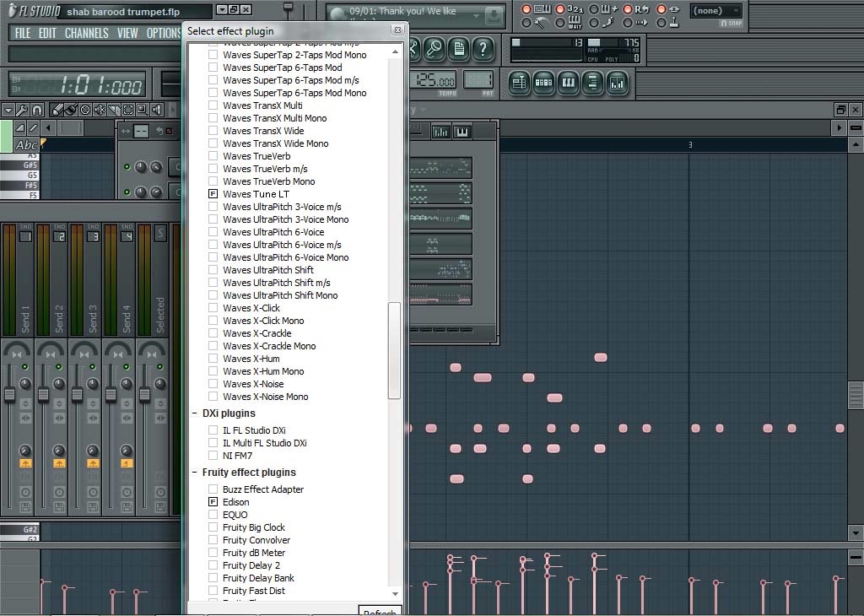Image resolution: width=864 pixels, height=616 pixels.
Task: Check the Waves X-Noise checkbox
Action: [x=213, y=384]
